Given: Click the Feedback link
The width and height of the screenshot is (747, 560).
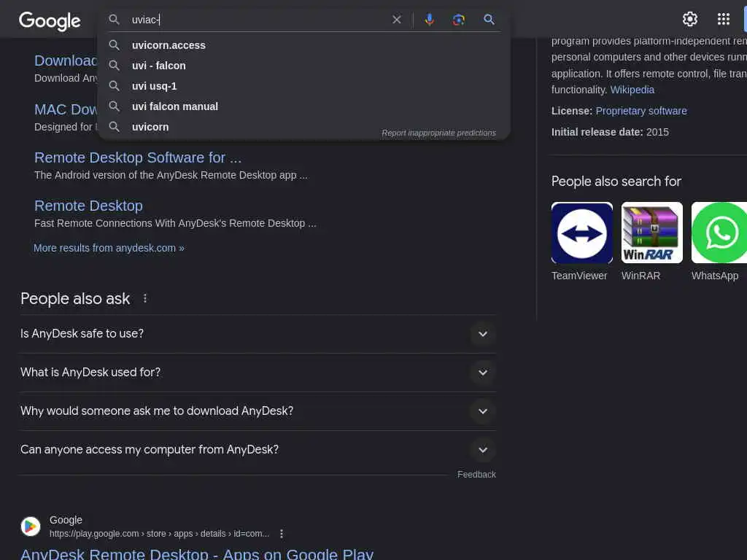Looking at the screenshot, I should (x=476, y=475).
